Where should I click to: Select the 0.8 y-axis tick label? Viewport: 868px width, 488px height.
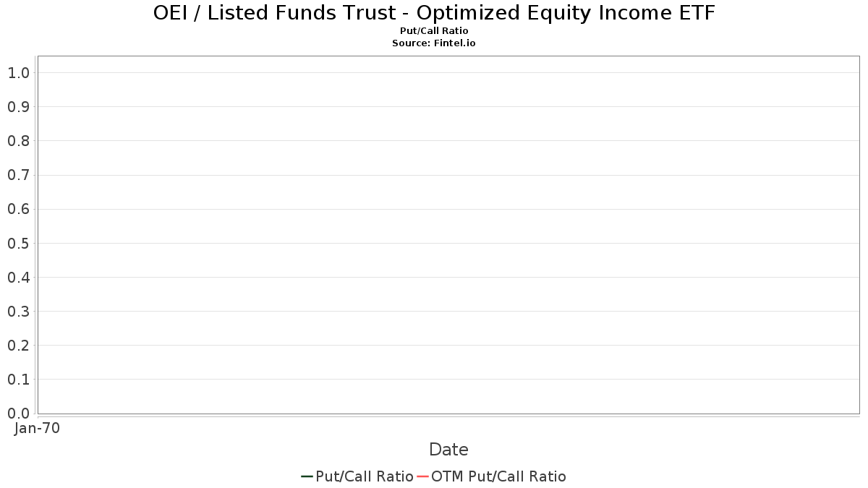18,141
